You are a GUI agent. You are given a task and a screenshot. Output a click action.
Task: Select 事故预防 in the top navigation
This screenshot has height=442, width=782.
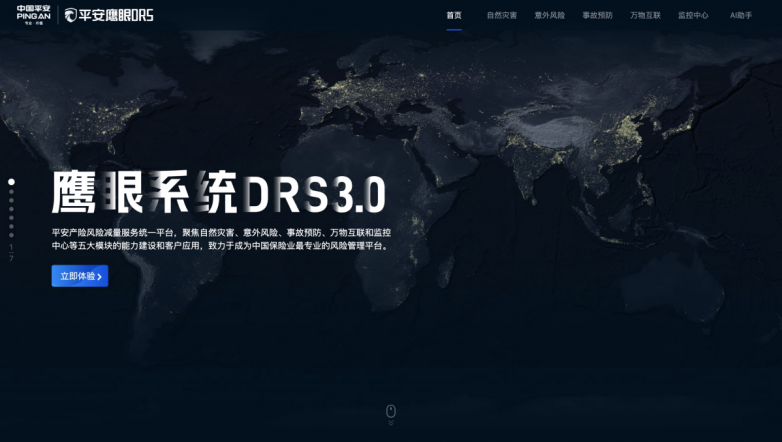click(598, 16)
